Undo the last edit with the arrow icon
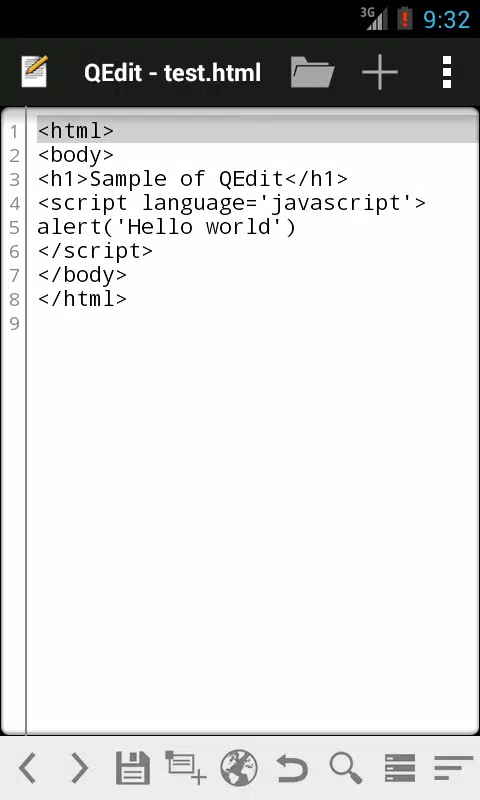480x800 pixels. coord(292,768)
